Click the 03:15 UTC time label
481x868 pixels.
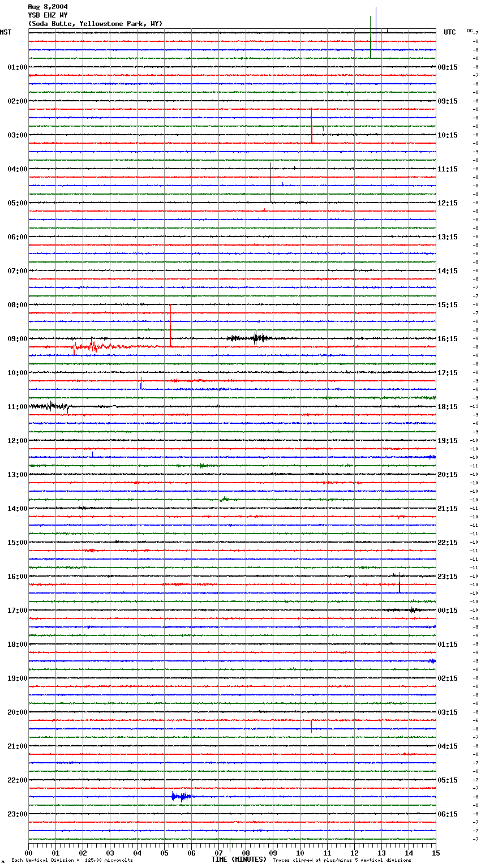coord(448,712)
